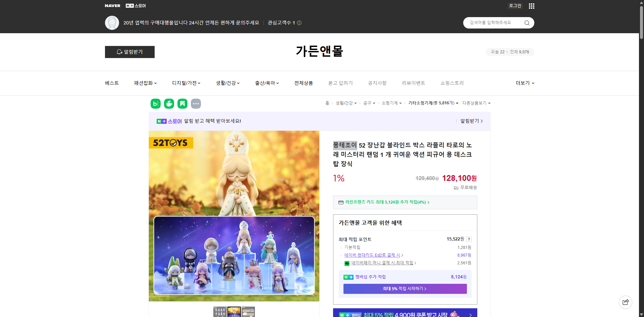Open the 공지사항 menu item

[x=377, y=83]
